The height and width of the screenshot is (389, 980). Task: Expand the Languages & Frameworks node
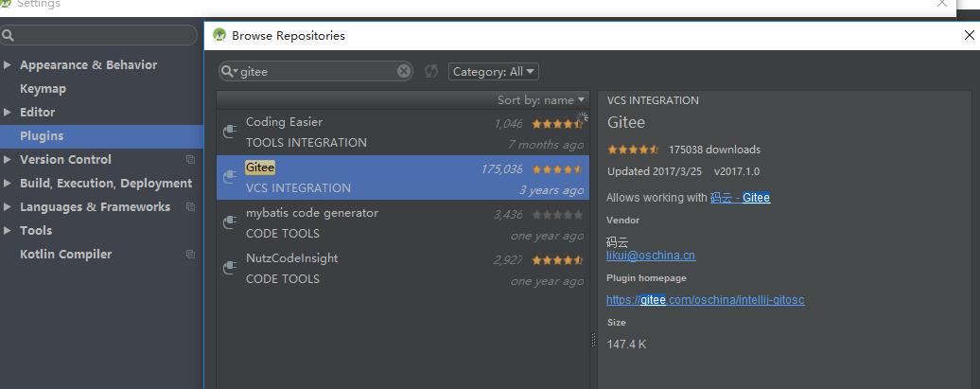click(x=8, y=207)
